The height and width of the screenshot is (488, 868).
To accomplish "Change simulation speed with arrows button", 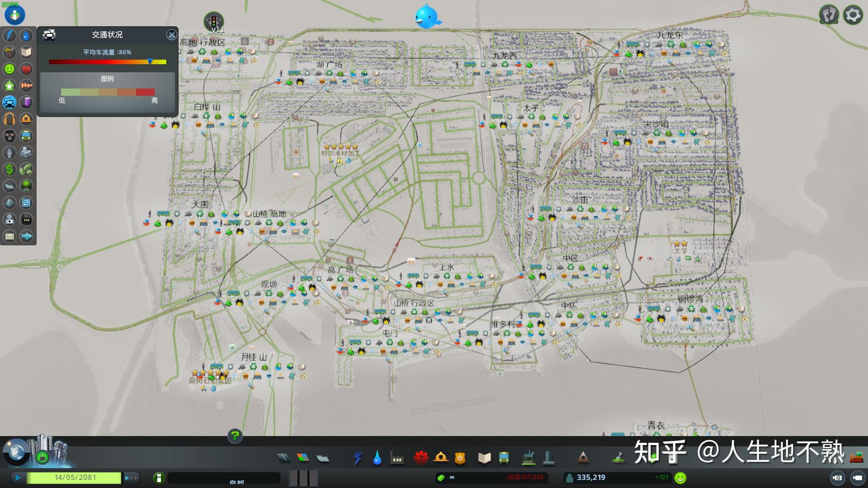I will pos(131,477).
